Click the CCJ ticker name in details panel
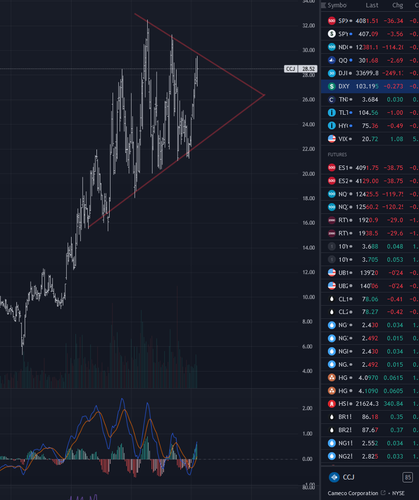The image size is (419, 500). click(348, 477)
